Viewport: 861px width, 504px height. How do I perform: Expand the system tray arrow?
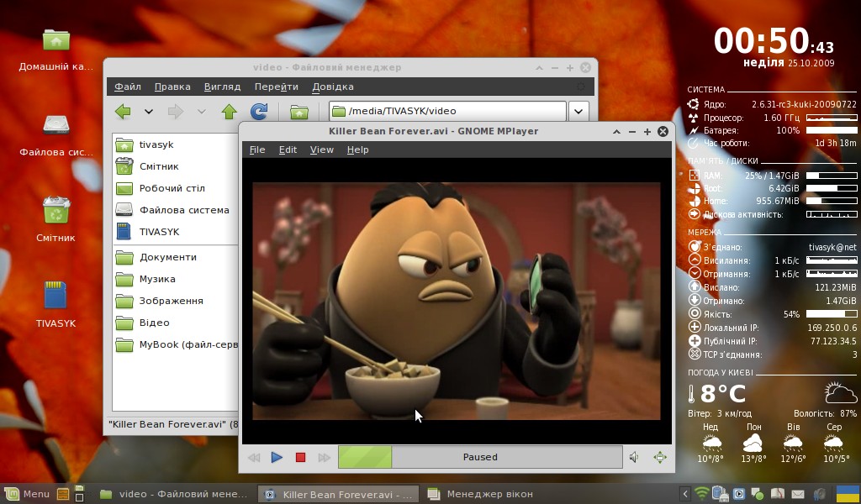684,494
